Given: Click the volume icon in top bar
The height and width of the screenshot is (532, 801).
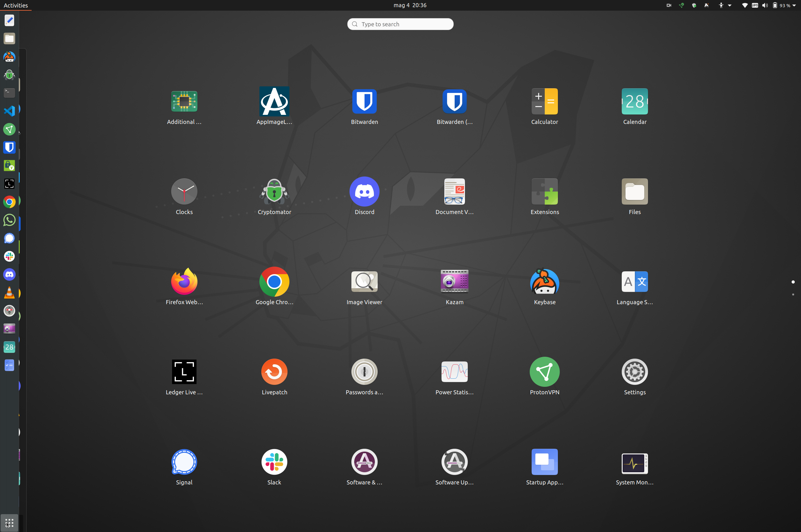Looking at the screenshot, I should (x=765, y=5).
